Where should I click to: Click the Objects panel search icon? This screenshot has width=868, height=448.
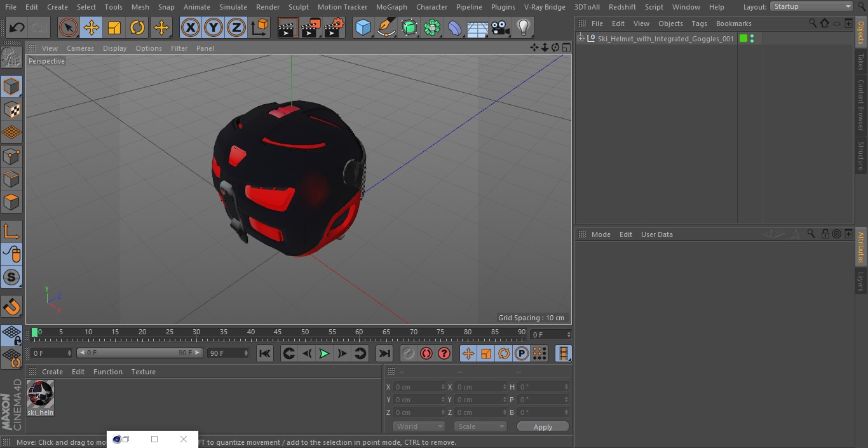coord(812,23)
